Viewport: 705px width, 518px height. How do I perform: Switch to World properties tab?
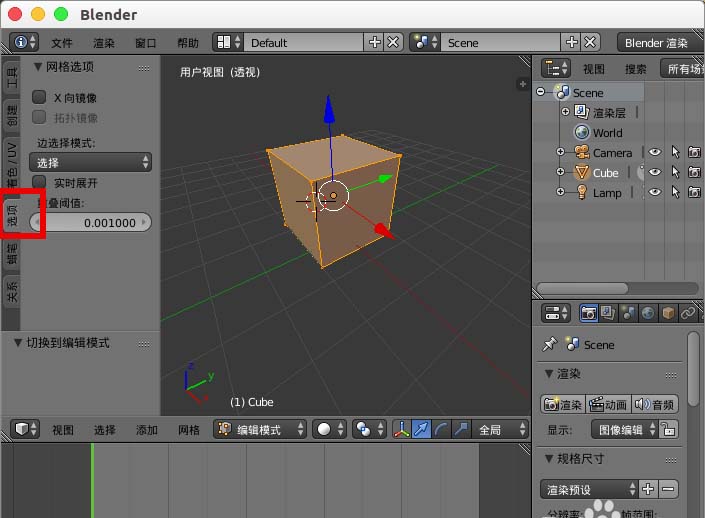pos(647,313)
